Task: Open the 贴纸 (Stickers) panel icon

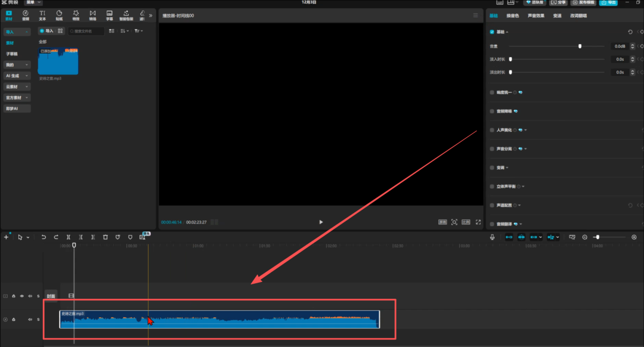Action: [59, 14]
